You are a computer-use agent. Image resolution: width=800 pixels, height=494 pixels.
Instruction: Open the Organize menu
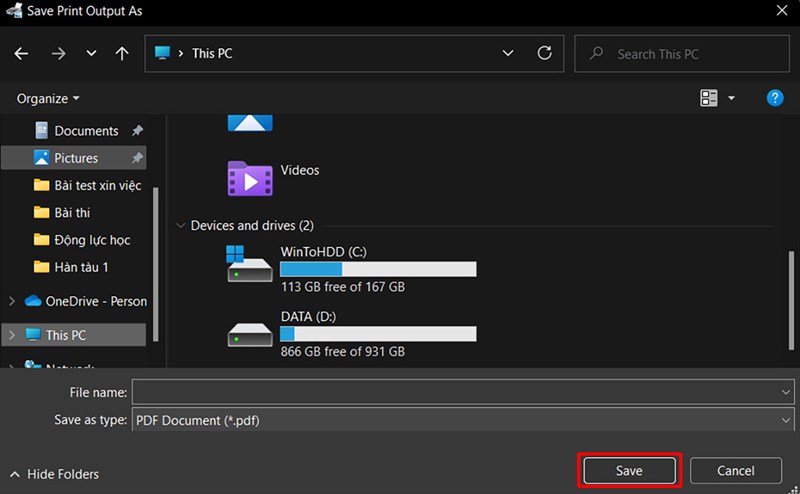point(47,98)
